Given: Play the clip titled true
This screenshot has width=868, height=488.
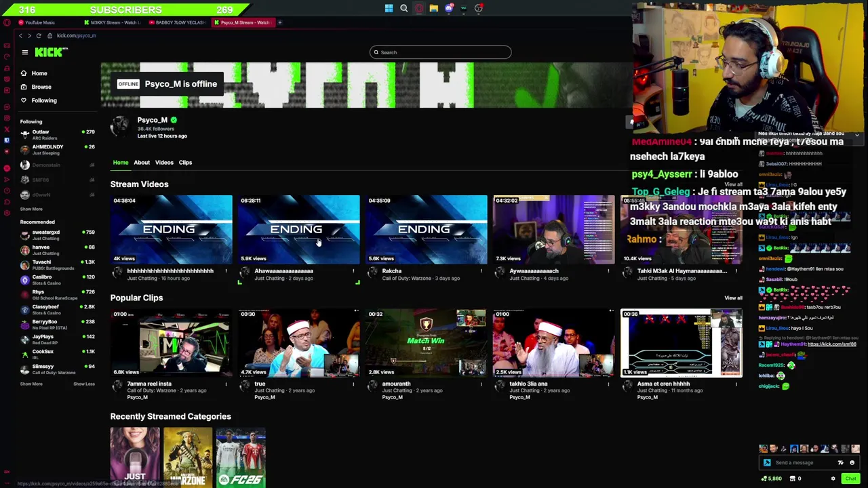Looking at the screenshot, I should pos(299,343).
